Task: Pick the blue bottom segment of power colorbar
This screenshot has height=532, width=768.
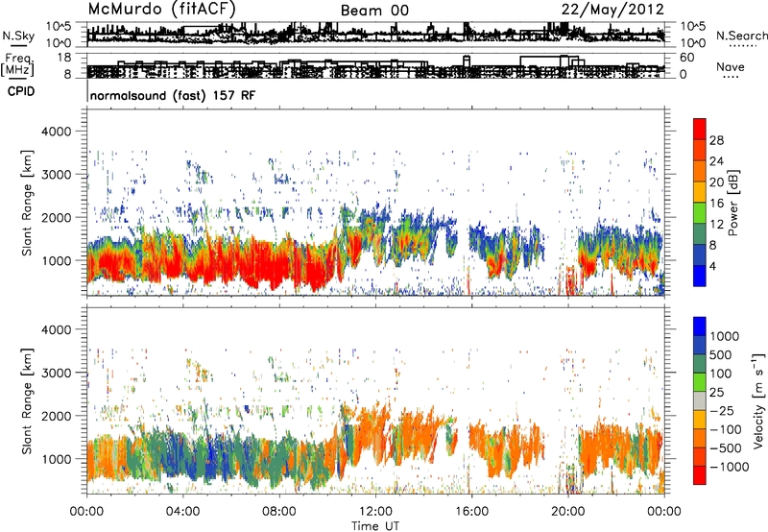Action: click(700, 276)
